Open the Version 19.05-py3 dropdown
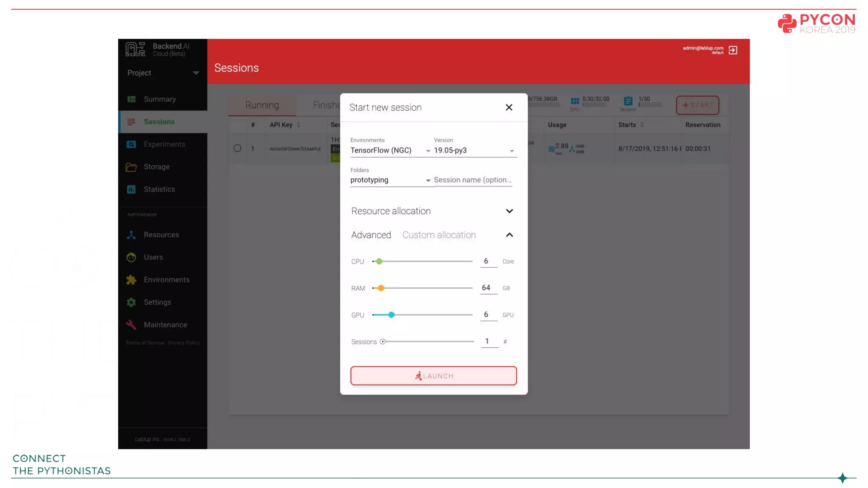This screenshot has width=868, height=488. pos(474,150)
